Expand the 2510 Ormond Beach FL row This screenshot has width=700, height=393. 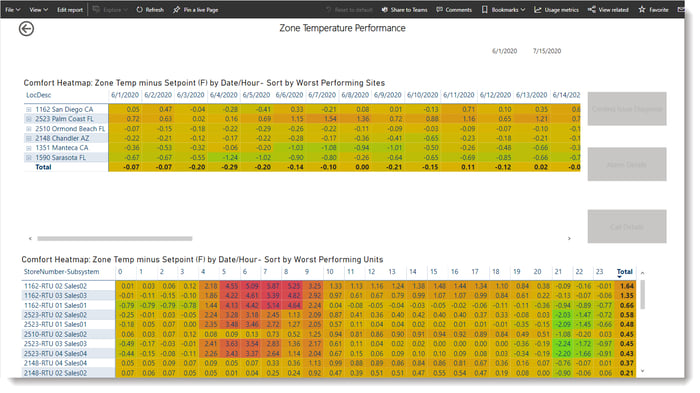(29, 129)
